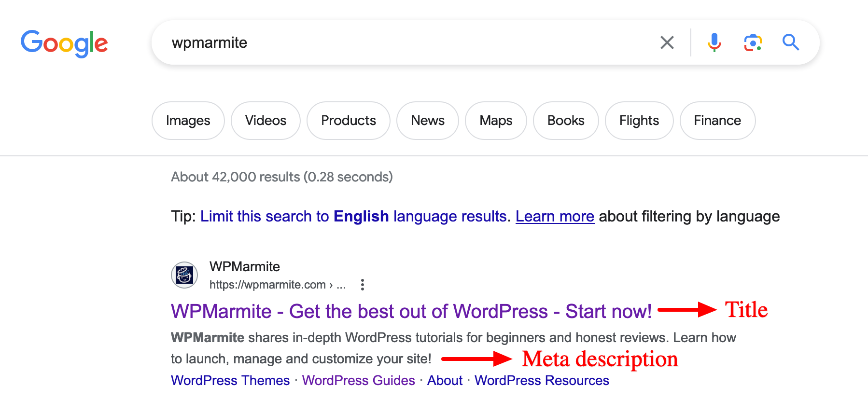868x414 pixels.
Task: Click the Google logo to return home
Action: point(64,43)
